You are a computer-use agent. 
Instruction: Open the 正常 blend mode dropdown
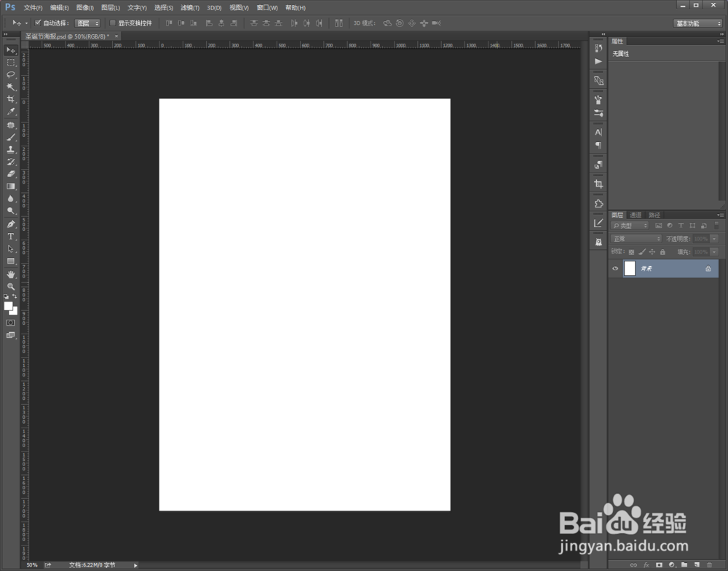[x=636, y=239]
